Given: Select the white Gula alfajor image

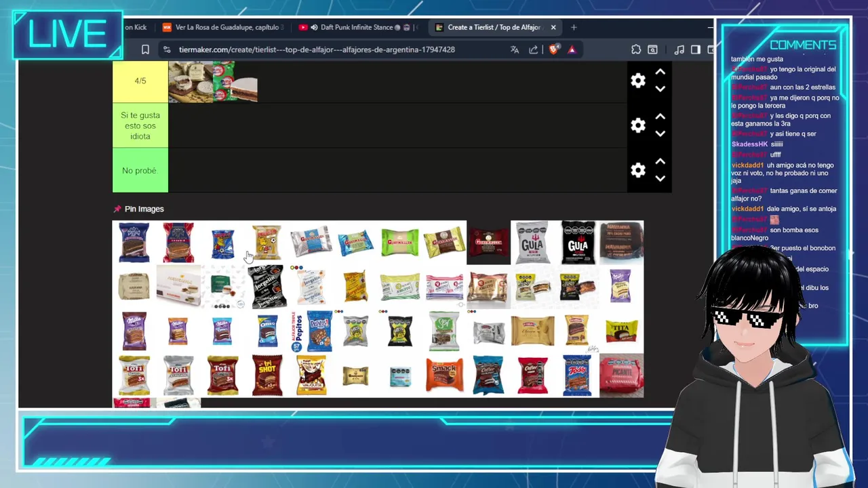Looking at the screenshot, I should [x=533, y=243].
